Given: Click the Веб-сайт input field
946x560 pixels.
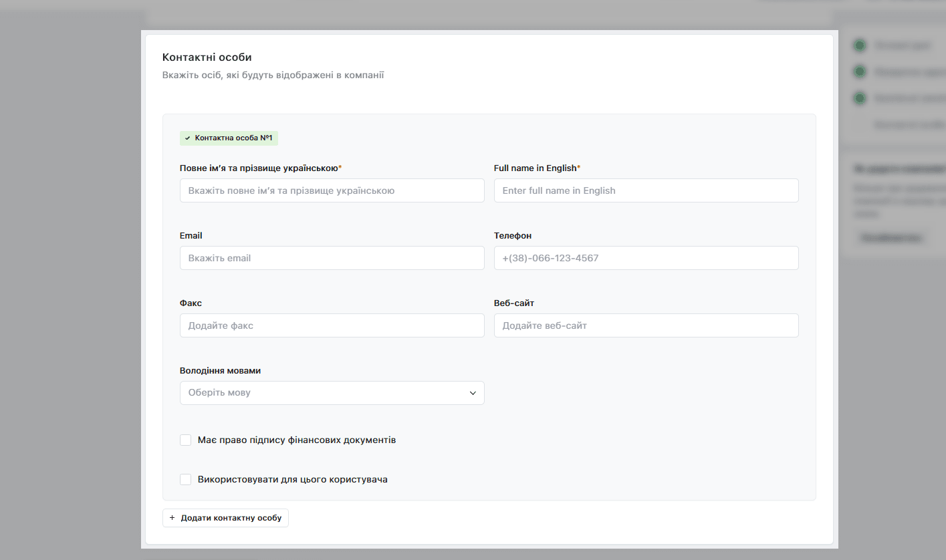Looking at the screenshot, I should point(646,325).
